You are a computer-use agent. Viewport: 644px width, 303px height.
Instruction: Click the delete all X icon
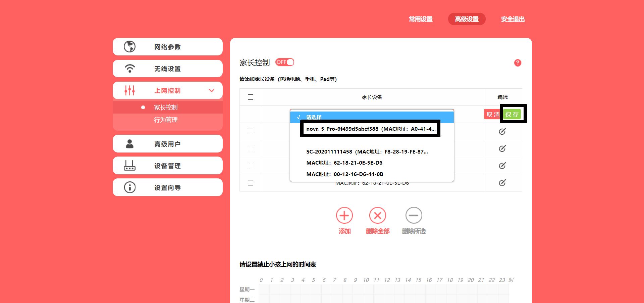coord(377,216)
